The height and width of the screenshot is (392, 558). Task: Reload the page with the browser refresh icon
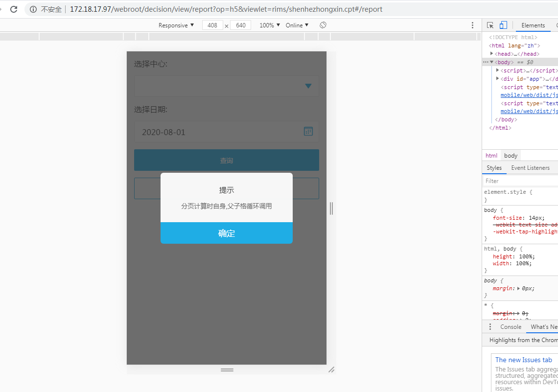click(x=14, y=9)
